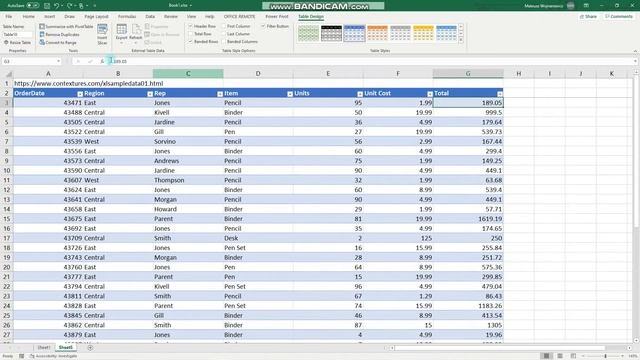640x360 pixels.
Task: Select cell containing Thompson
Action: (188, 180)
